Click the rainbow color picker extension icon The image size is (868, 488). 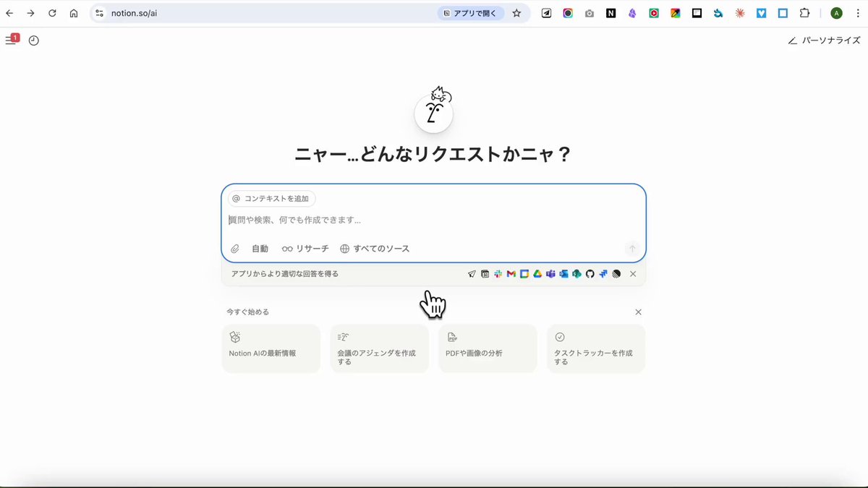pos(676,13)
